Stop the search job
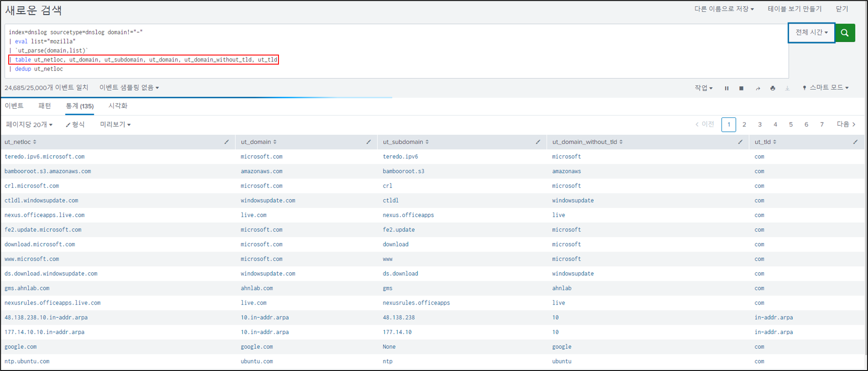The image size is (868, 371). [741, 88]
